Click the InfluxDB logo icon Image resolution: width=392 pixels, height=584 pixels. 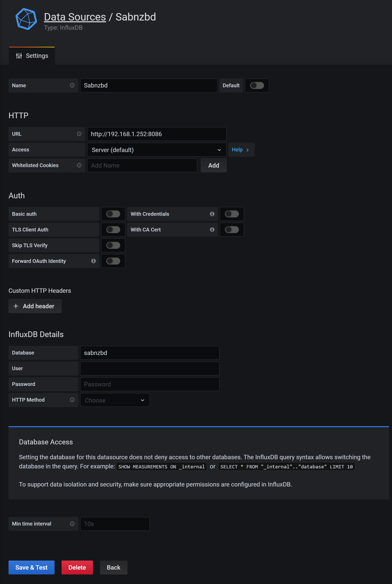coord(26,19)
